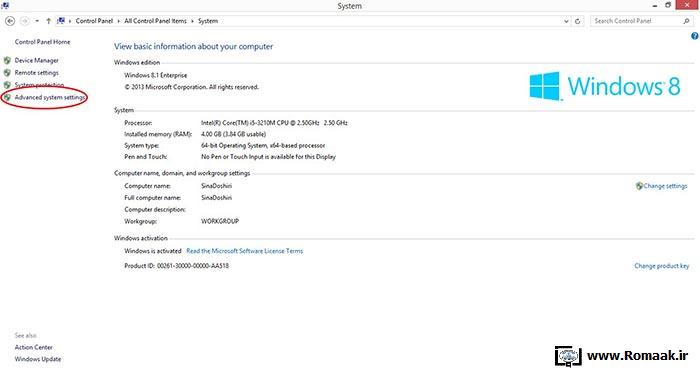Click the System window icon in title bar
Viewport: 700px width, 373px height.
point(5,5)
